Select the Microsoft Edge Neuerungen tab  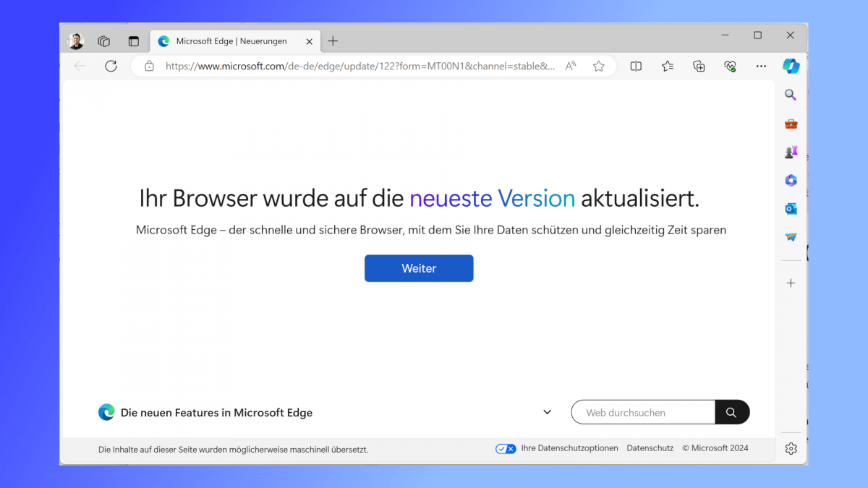click(233, 40)
